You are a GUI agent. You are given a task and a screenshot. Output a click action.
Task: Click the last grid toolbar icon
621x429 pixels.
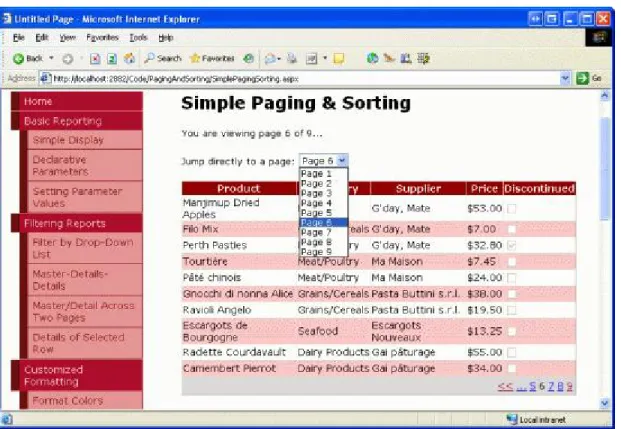pos(423,59)
